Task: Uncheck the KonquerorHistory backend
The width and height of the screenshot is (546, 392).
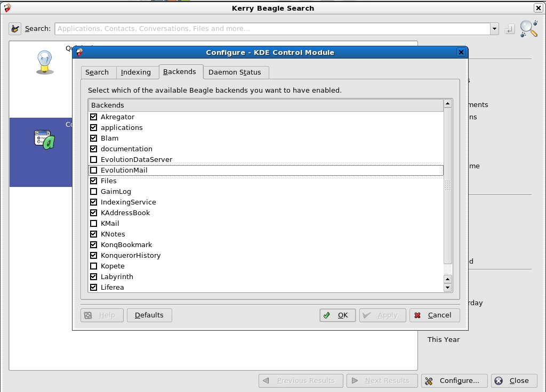Action: click(93, 255)
